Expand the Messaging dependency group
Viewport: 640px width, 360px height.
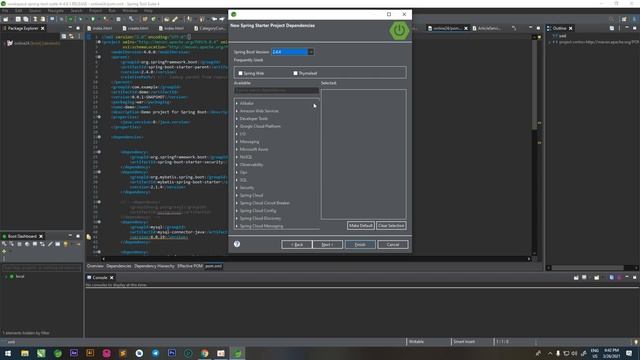click(237, 142)
